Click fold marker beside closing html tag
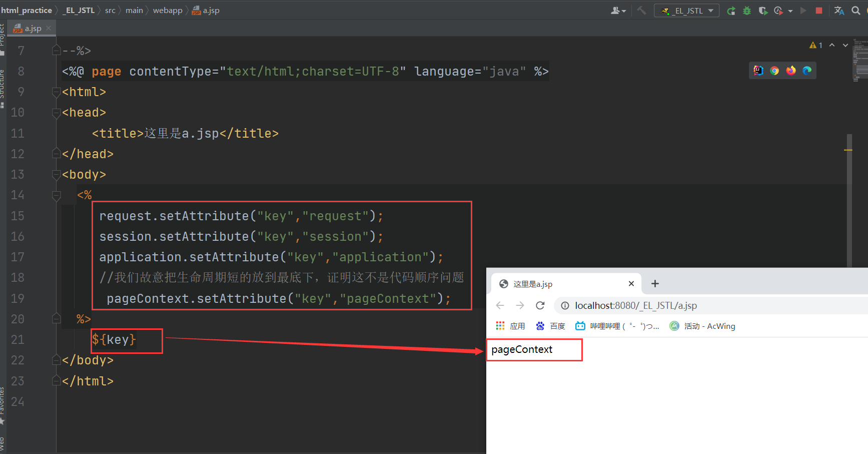This screenshot has width=868, height=454. point(57,381)
